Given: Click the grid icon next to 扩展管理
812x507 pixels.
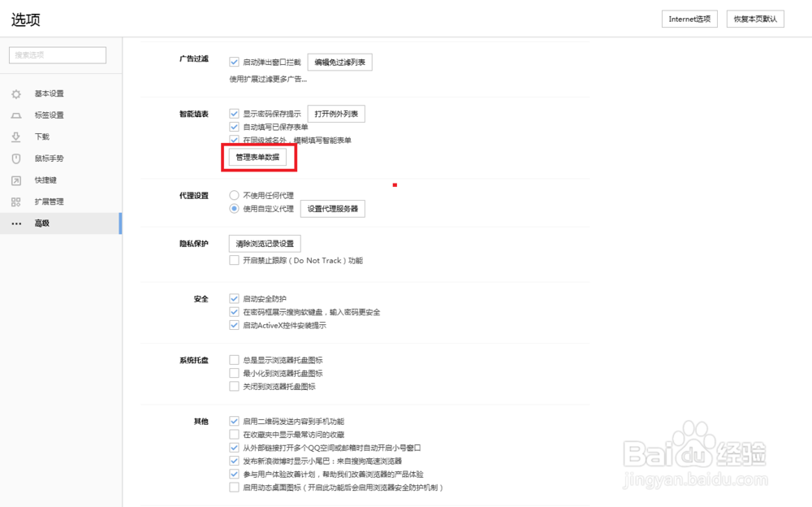Looking at the screenshot, I should point(15,201).
